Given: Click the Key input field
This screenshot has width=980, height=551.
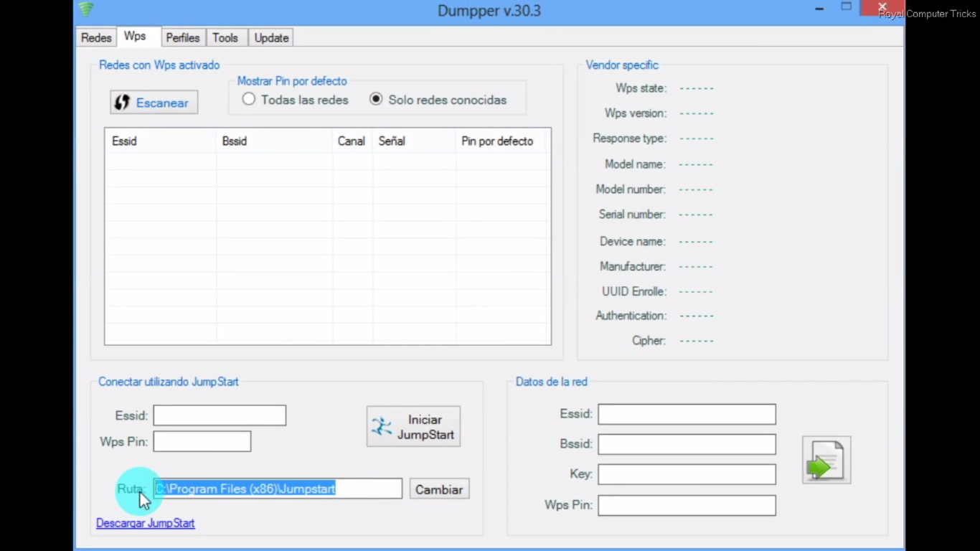Looking at the screenshot, I should coord(686,474).
